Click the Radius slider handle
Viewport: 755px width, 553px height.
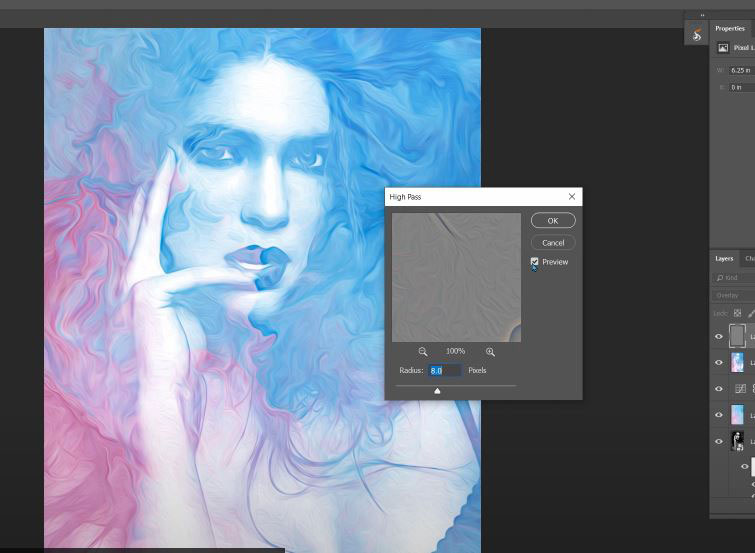tap(437, 391)
